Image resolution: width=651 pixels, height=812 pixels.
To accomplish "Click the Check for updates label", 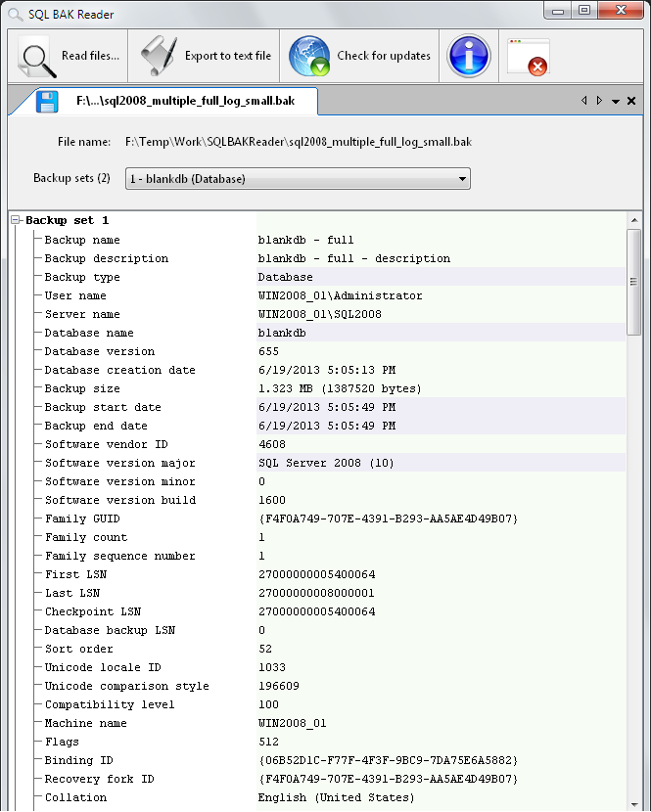I will point(384,56).
